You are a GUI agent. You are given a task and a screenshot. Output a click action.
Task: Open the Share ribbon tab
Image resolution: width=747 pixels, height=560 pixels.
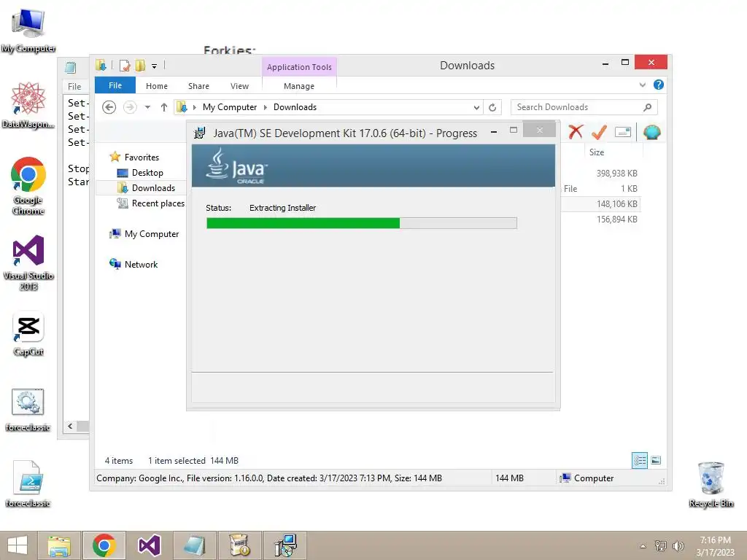[198, 86]
